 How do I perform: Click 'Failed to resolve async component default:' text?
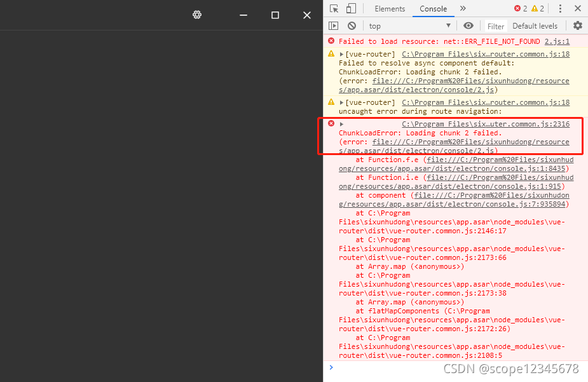pos(427,63)
